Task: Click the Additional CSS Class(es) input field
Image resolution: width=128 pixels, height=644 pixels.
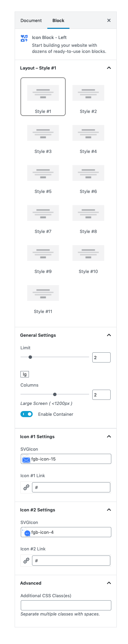Action: point(66,605)
